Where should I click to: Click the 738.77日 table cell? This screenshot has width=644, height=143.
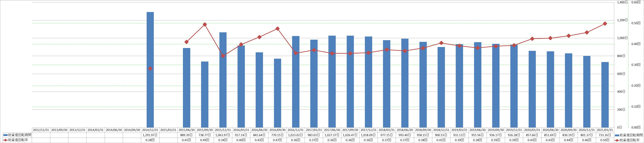coord(205,135)
